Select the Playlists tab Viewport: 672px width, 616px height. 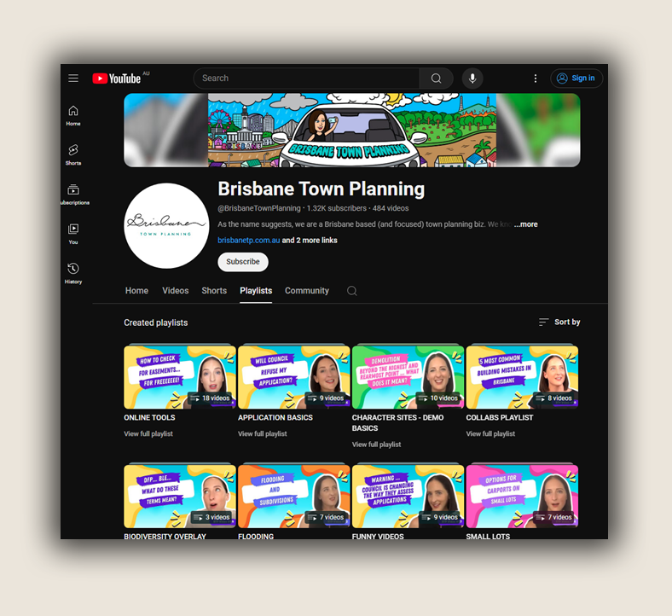point(256,291)
